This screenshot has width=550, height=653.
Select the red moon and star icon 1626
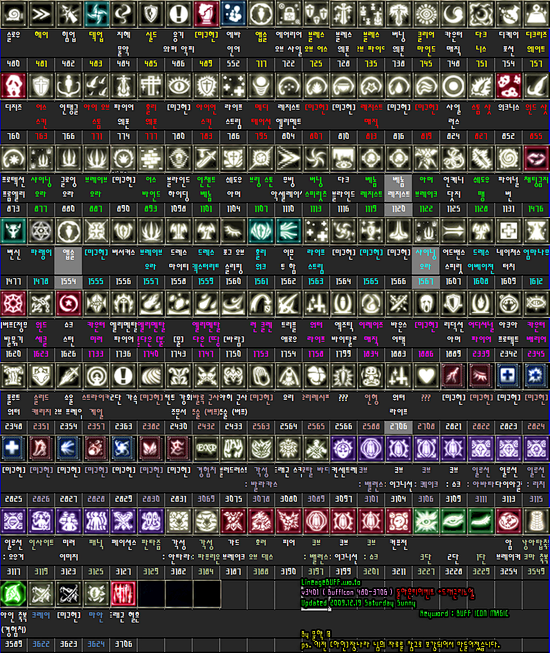(68, 304)
